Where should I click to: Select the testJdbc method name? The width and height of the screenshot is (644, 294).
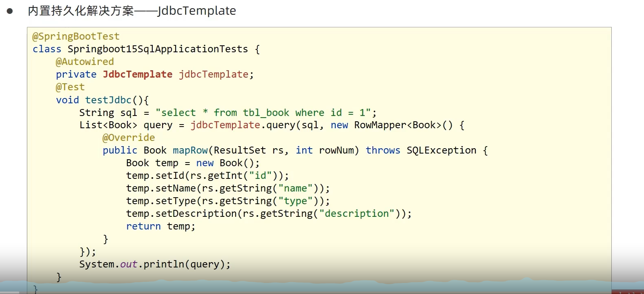tap(108, 100)
